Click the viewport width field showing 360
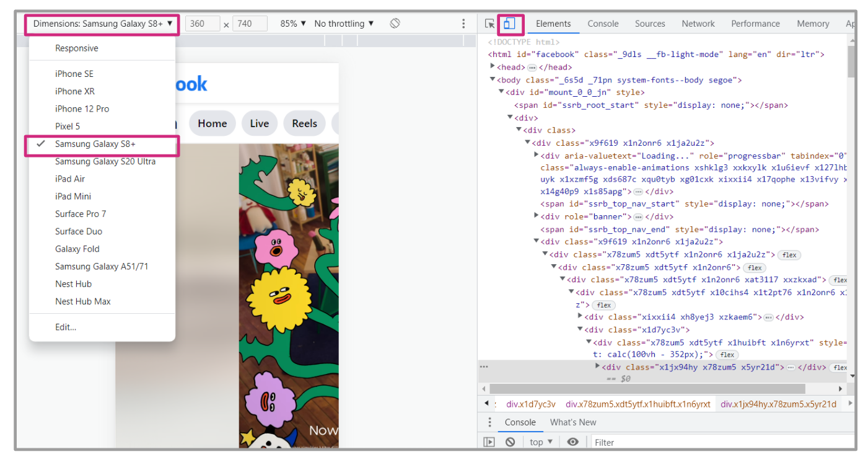 [202, 24]
